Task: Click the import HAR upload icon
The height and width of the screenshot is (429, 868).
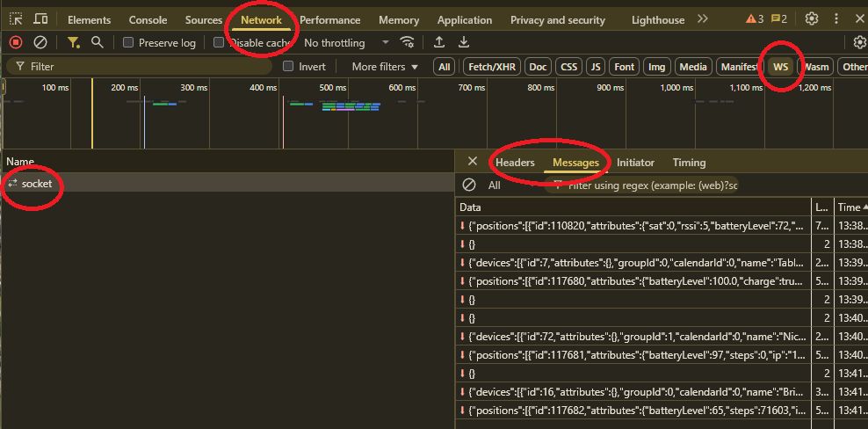Action: [x=439, y=42]
